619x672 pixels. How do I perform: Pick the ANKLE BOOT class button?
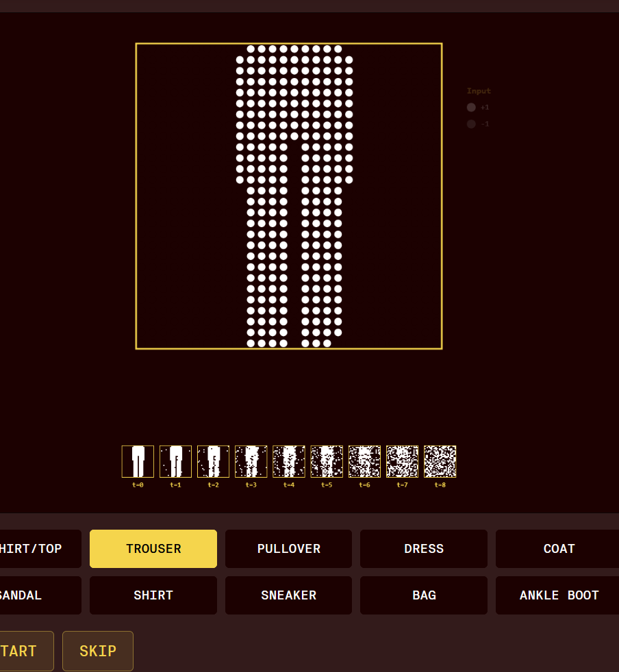click(557, 595)
